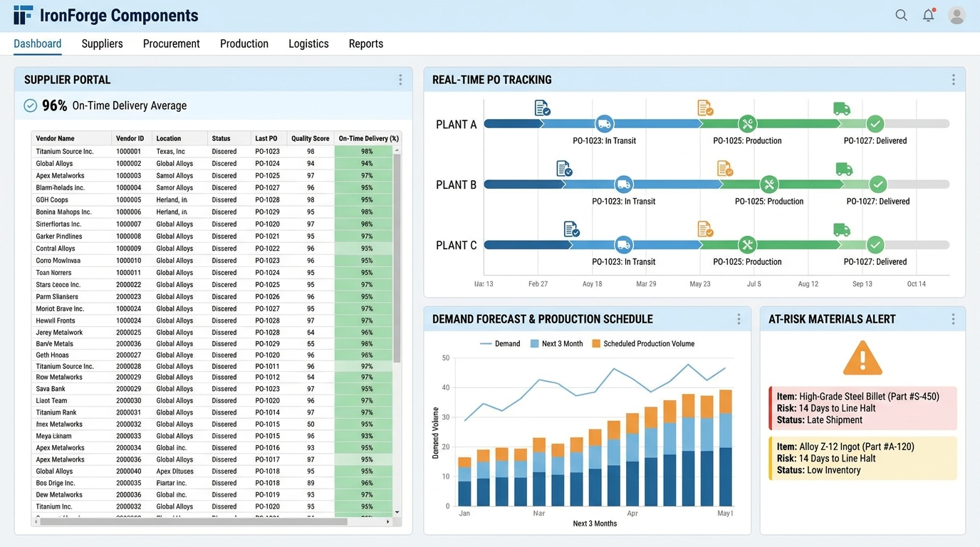Select the Production tab

coord(244,43)
